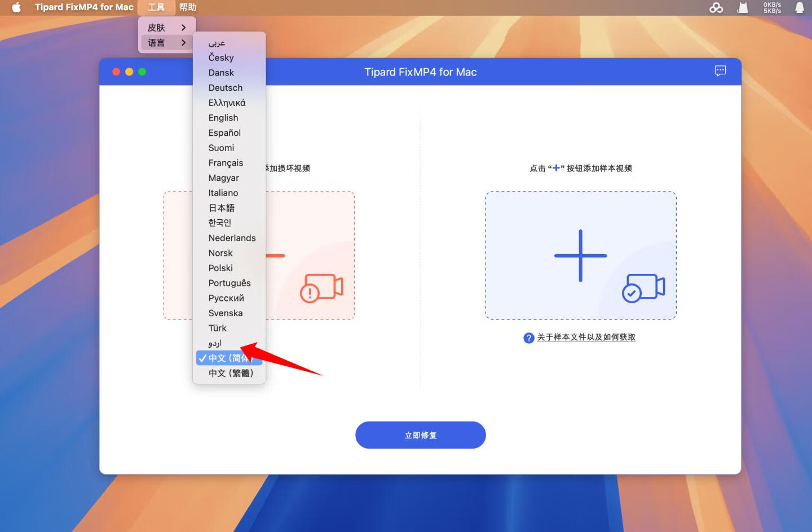The image size is (812, 532).
Task: Select Urdu language (اردو)
Action: point(229,343)
